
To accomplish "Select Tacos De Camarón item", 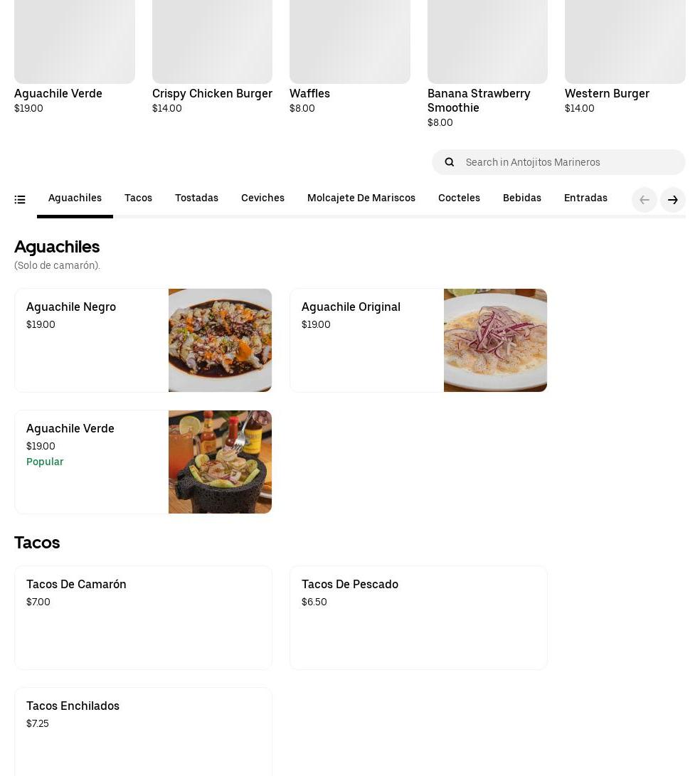I will pyautogui.click(x=143, y=617).
